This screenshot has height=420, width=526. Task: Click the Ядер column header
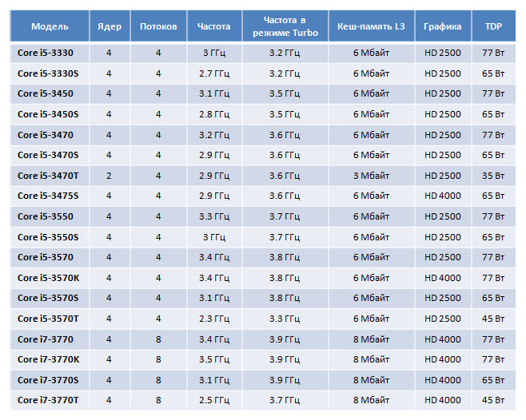pos(110,26)
